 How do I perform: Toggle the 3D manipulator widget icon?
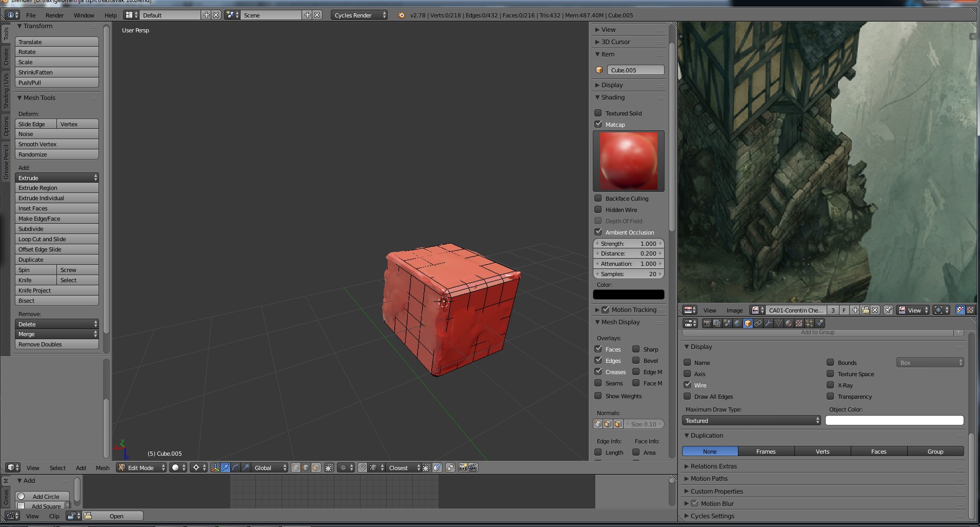(x=215, y=467)
